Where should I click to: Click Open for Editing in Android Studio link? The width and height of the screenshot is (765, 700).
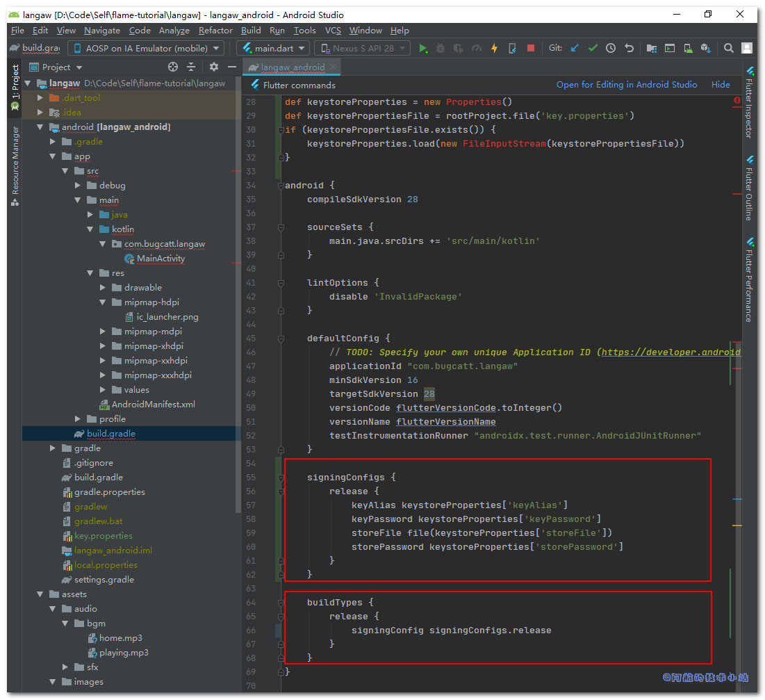tap(626, 84)
